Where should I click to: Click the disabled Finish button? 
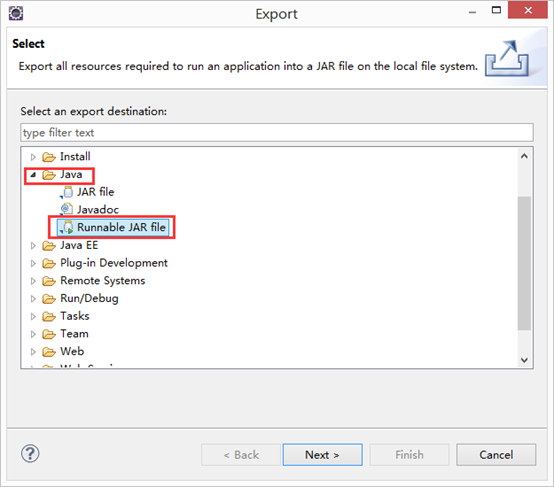point(409,455)
